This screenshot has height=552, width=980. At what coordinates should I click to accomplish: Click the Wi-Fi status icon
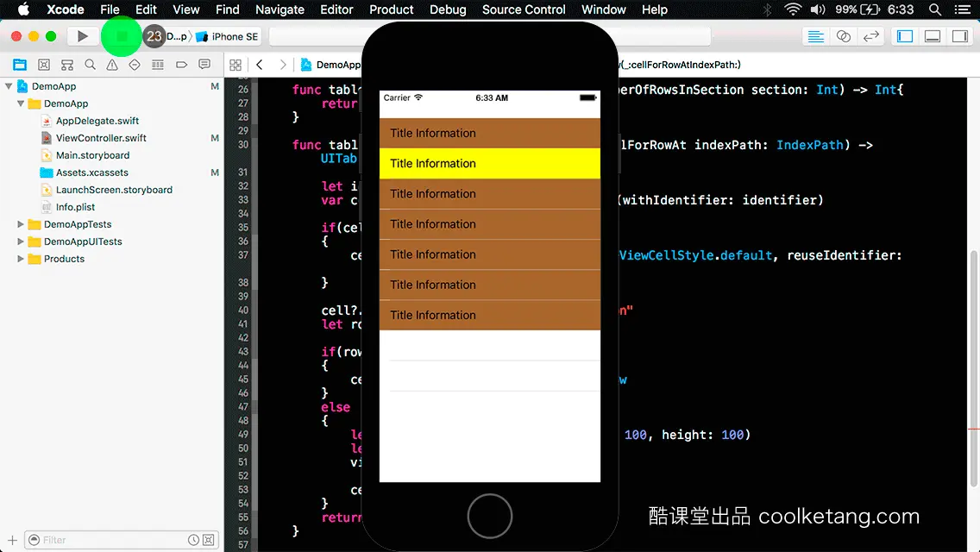[793, 9]
